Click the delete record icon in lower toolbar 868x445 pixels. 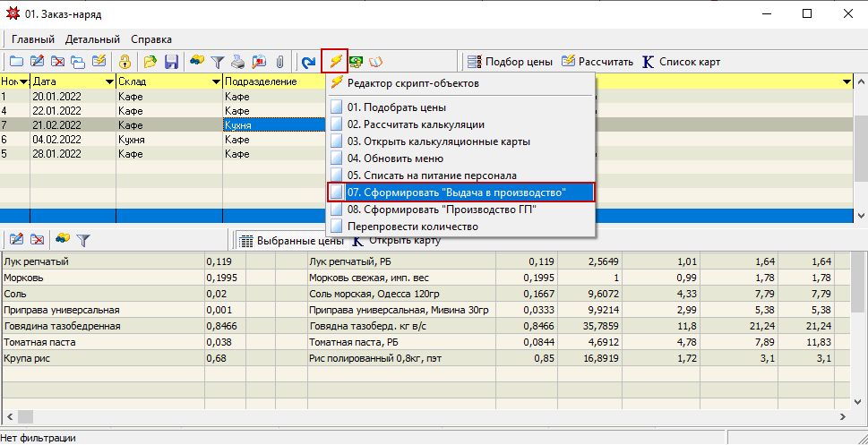[38, 239]
